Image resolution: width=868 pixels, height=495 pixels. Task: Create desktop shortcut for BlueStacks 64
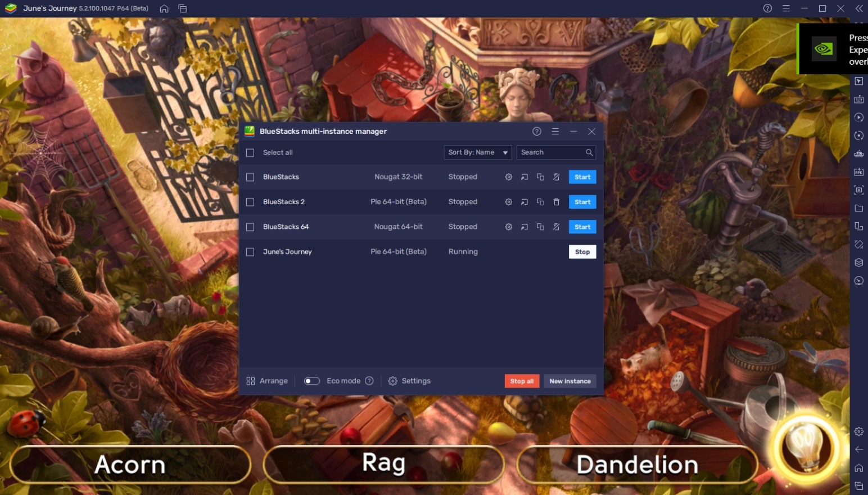[524, 227]
